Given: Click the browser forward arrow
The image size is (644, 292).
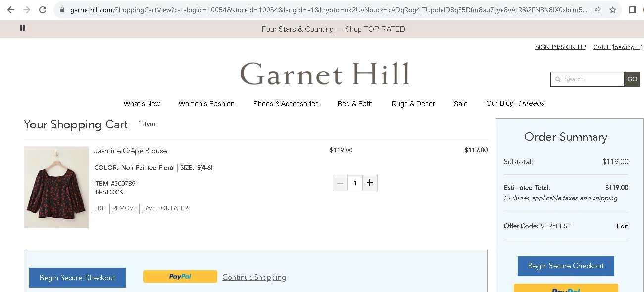Looking at the screenshot, I should (26, 10).
